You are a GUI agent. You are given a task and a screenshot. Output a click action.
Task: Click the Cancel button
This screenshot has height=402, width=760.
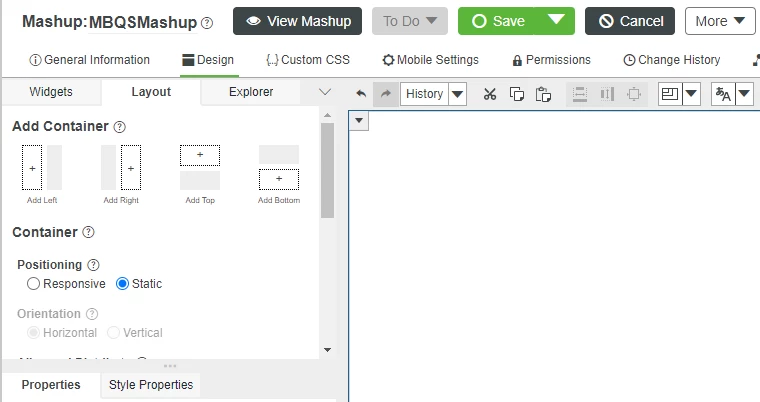coord(630,21)
